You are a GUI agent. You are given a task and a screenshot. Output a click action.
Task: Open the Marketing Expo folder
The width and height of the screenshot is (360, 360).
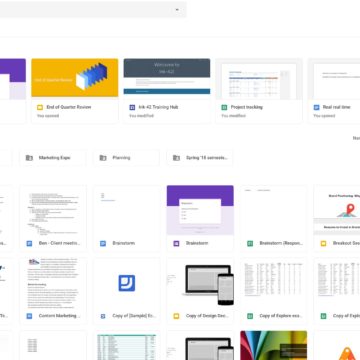(53, 158)
